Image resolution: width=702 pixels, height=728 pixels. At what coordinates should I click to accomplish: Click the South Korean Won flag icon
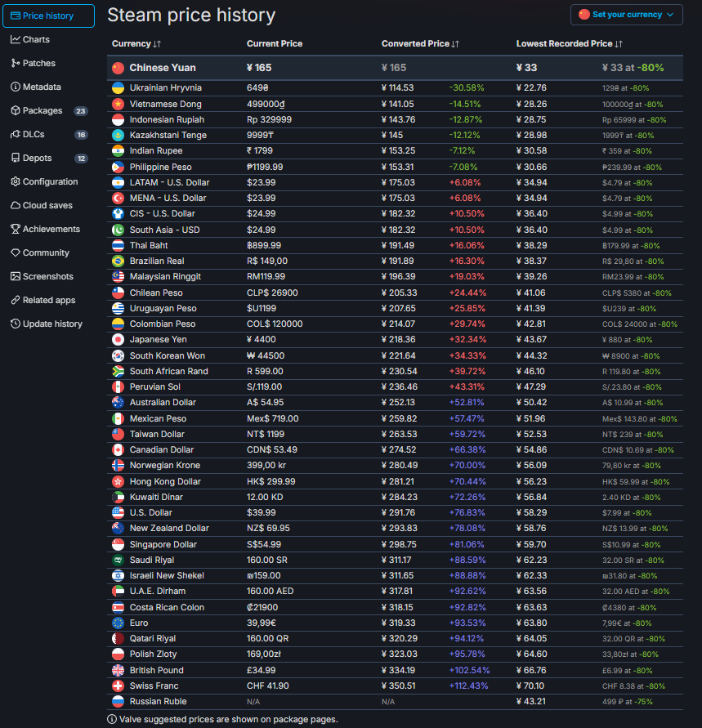coord(118,355)
